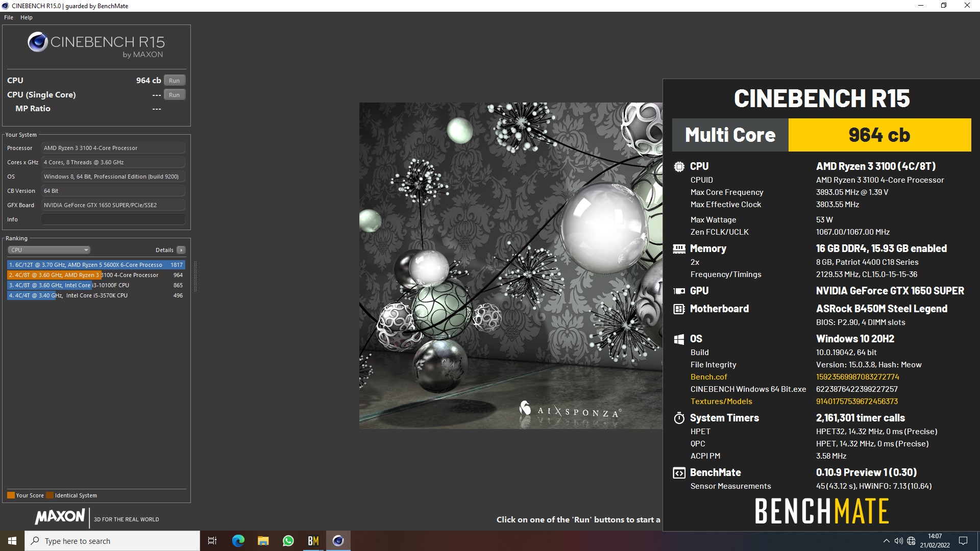Click the ASRock B450M Steel Legend text
This screenshot has height=551, width=980.
coord(881,309)
